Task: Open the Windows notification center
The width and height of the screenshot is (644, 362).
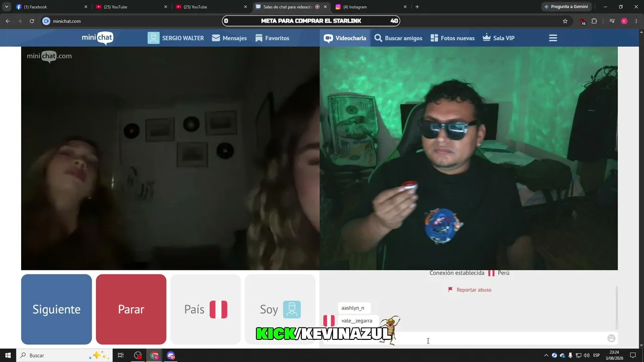Action: pyautogui.click(x=633, y=355)
